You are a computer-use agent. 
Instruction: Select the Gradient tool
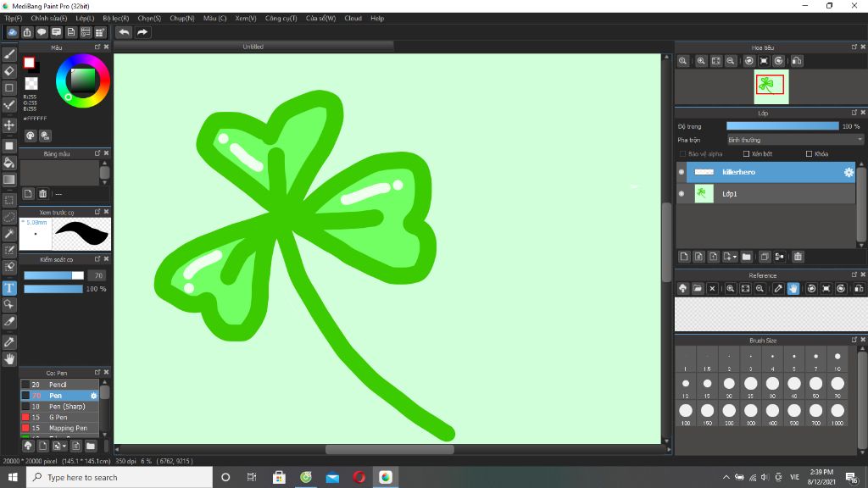tap(9, 180)
